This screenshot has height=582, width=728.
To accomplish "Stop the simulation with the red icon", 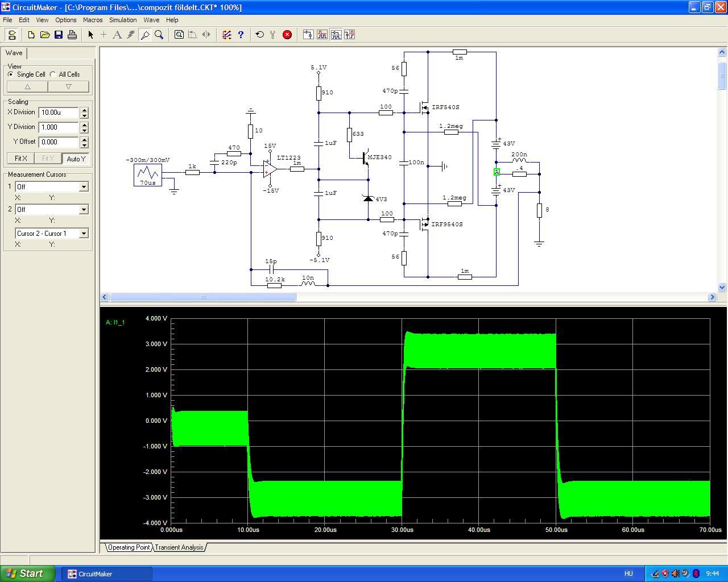I will 287,35.
